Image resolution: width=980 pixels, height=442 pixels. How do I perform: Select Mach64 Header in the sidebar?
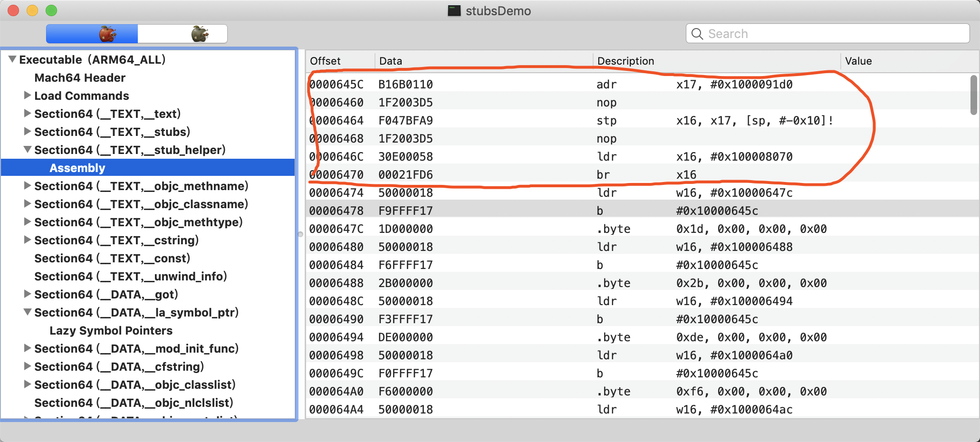click(x=80, y=78)
